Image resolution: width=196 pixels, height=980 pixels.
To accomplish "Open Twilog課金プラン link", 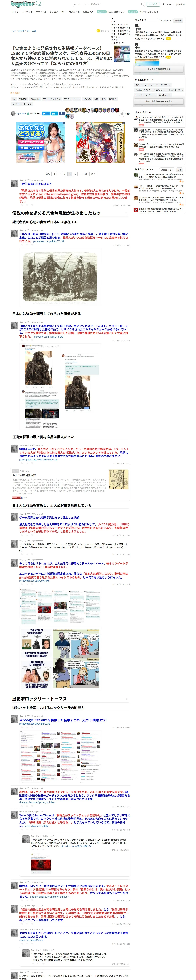I will 116,12.
